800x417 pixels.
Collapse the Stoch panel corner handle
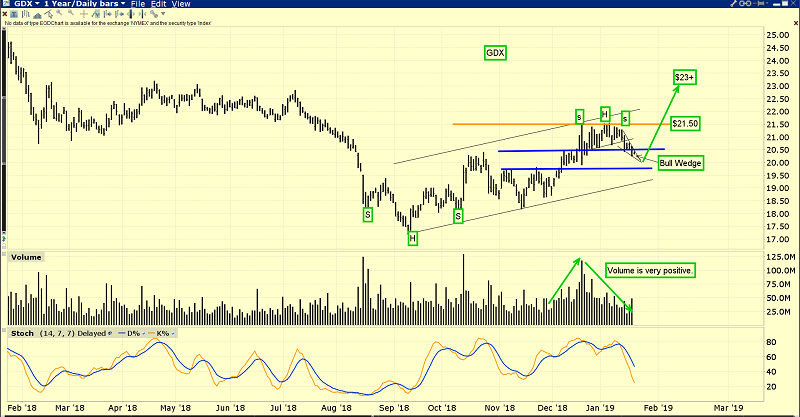pyautogui.click(x=4, y=330)
